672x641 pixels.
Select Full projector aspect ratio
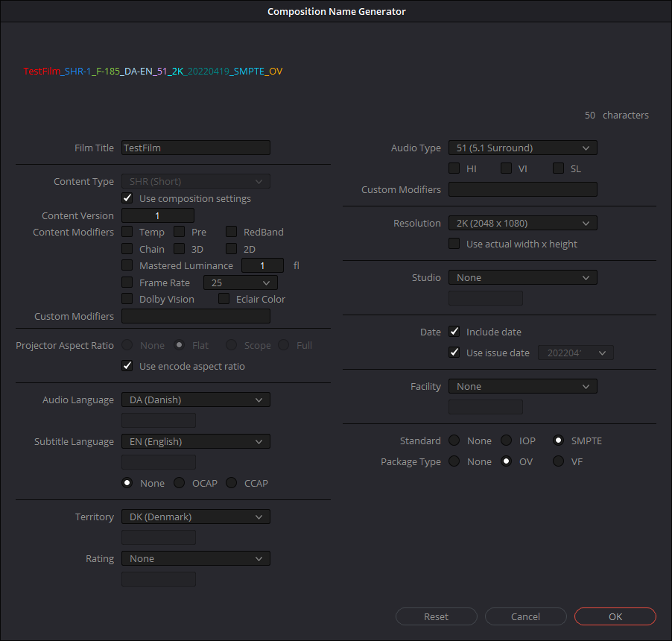click(284, 345)
